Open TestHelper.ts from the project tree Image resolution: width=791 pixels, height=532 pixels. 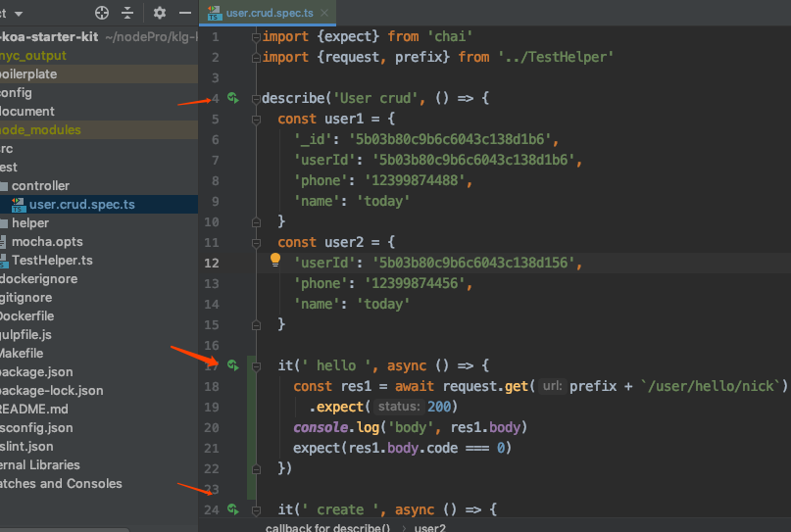[x=51, y=260]
